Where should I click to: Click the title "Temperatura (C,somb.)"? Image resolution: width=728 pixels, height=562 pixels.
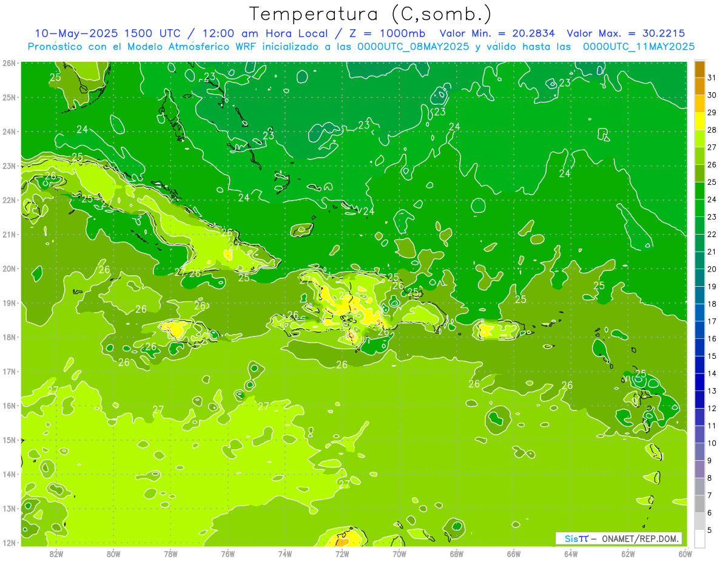tap(370, 14)
